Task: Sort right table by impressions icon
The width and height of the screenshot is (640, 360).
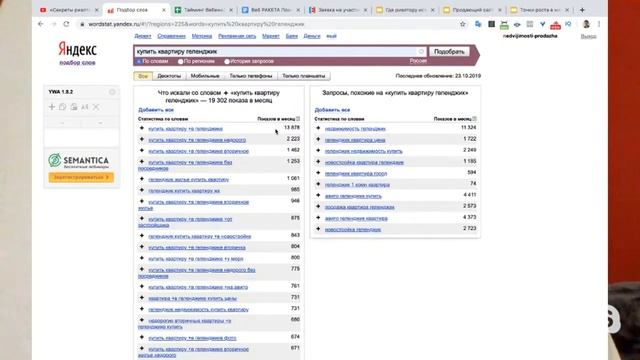Action: pyautogui.click(x=474, y=119)
